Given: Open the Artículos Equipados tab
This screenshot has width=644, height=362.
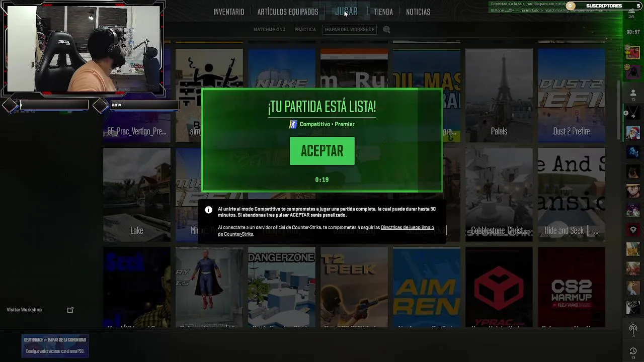Looking at the screenshot, I should [x=288, y=12].
